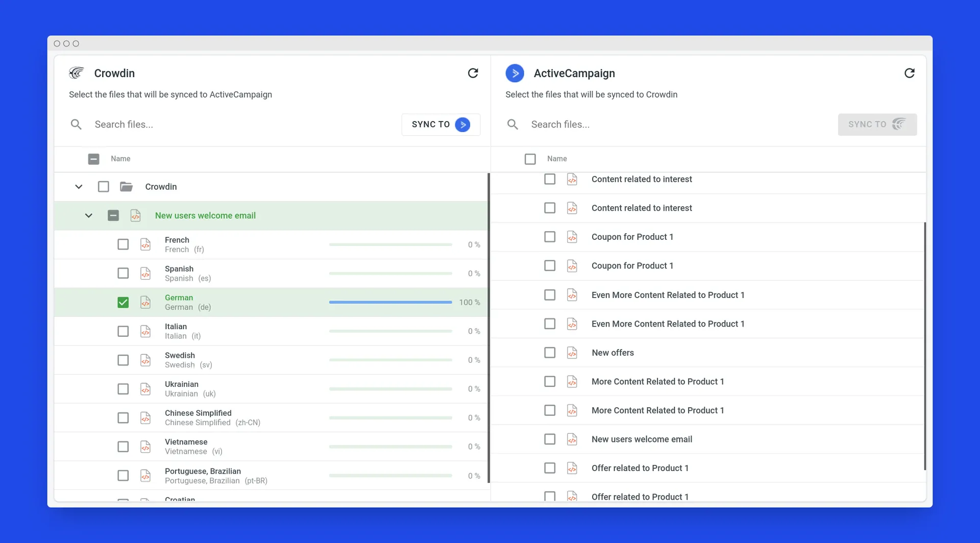Click SYNC TO ActiveCampaign button

441,125
